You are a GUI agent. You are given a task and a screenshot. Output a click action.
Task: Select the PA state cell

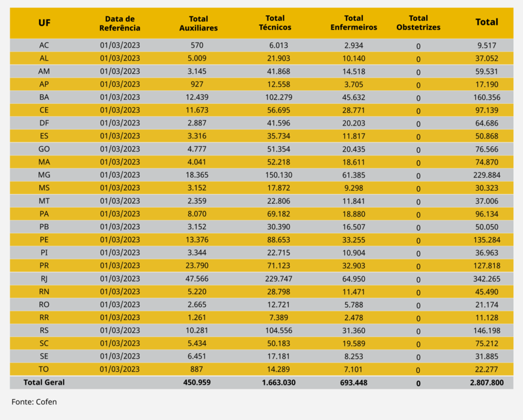coord(44,214)
